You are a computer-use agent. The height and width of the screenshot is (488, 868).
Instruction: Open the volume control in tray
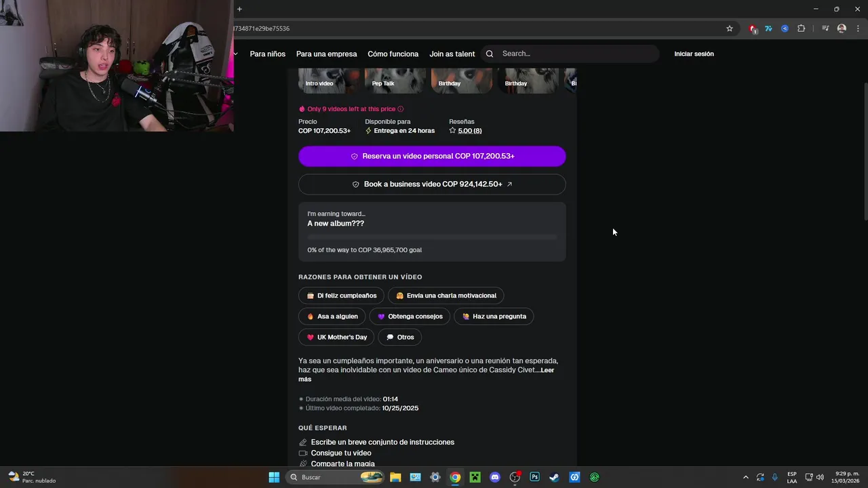(820, 477)
